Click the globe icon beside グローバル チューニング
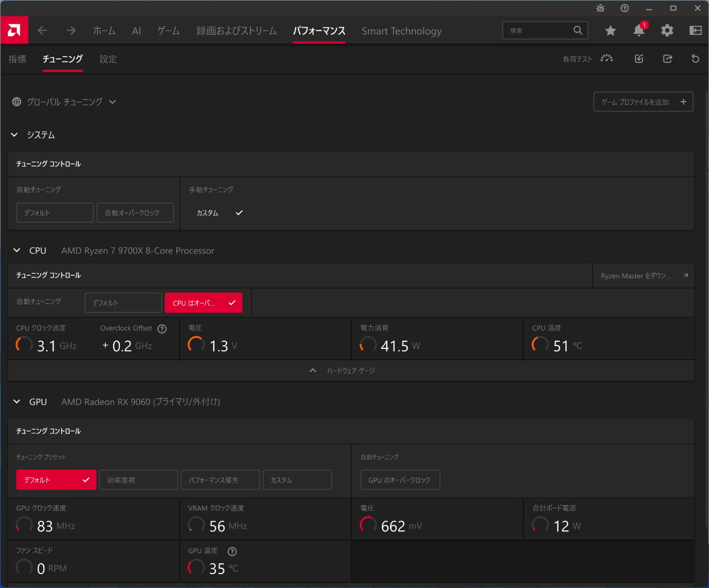 click(x=17, y=102)
